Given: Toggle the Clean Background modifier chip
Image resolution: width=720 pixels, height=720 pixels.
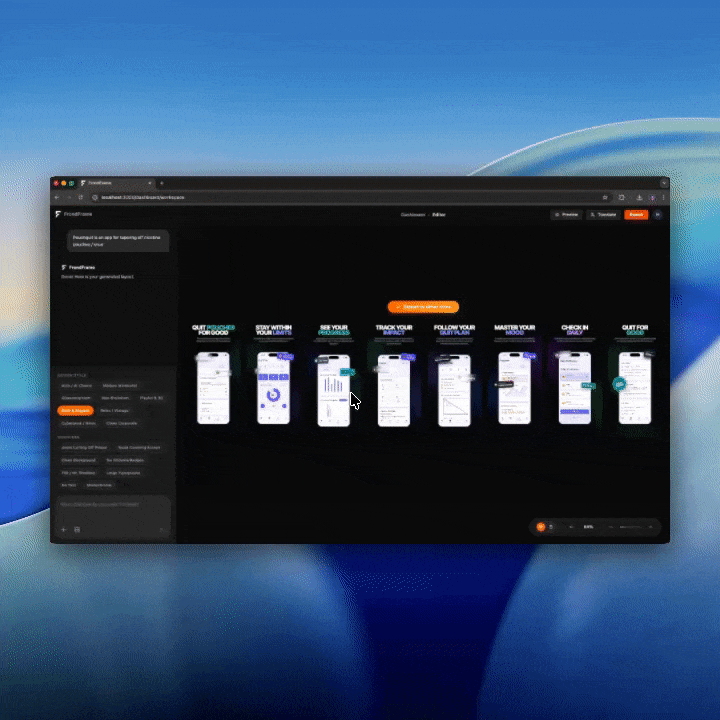Looking at the screenshot, I should (77, 460).
